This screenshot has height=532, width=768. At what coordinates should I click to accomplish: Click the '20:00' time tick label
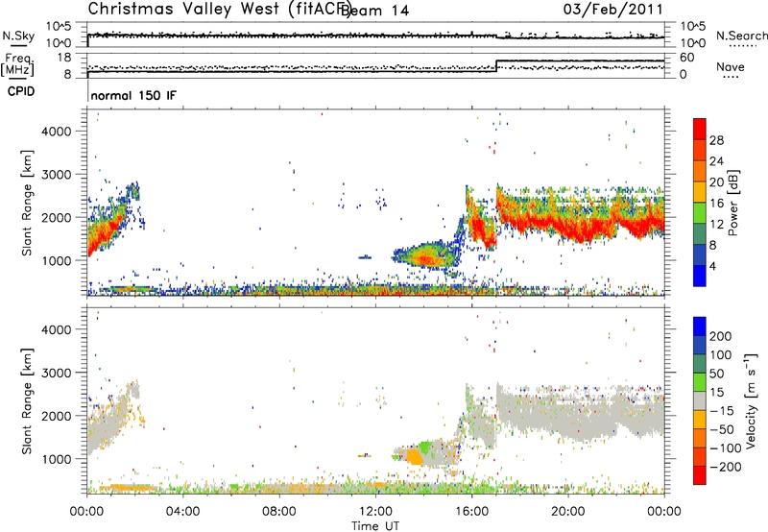pos(567,512)
